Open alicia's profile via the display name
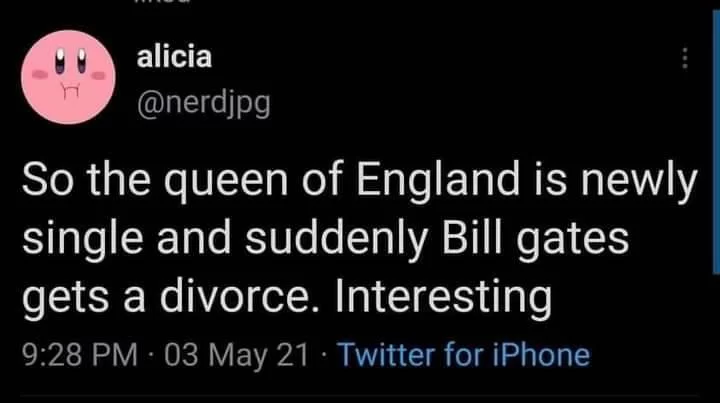 174,56
